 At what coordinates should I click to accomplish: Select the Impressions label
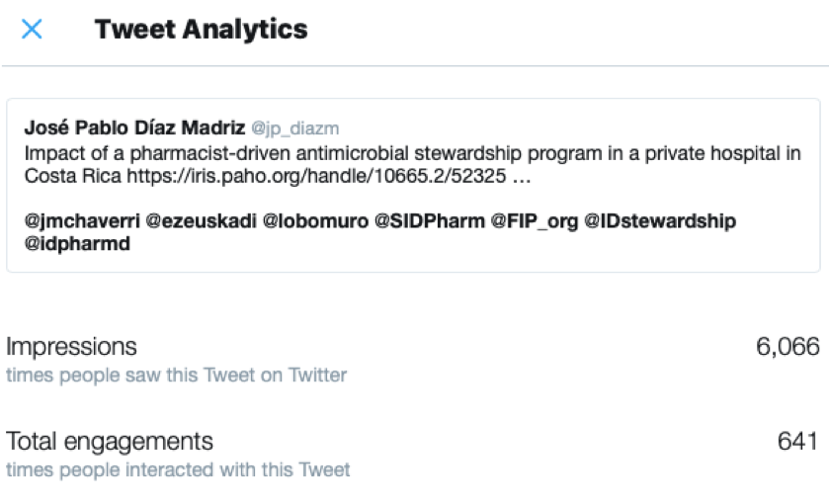pyautogui.click(x=71, y=347)
